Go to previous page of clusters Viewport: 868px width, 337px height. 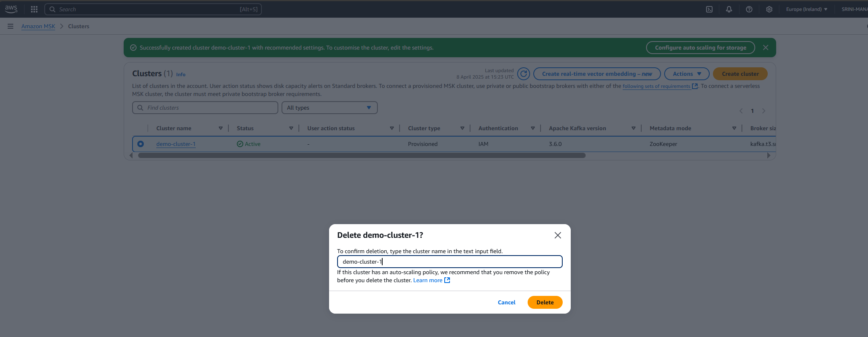pyautogui.click(x=741, y=111)
